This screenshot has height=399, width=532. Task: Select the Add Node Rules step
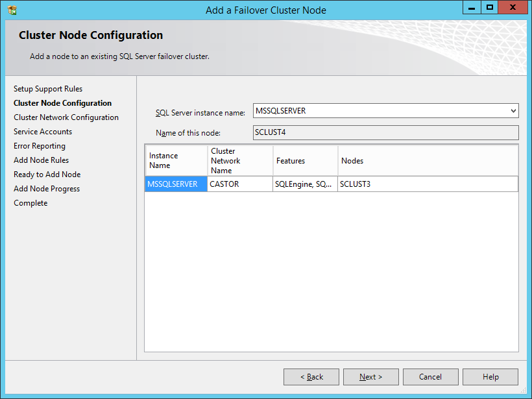tap(41, 160)
